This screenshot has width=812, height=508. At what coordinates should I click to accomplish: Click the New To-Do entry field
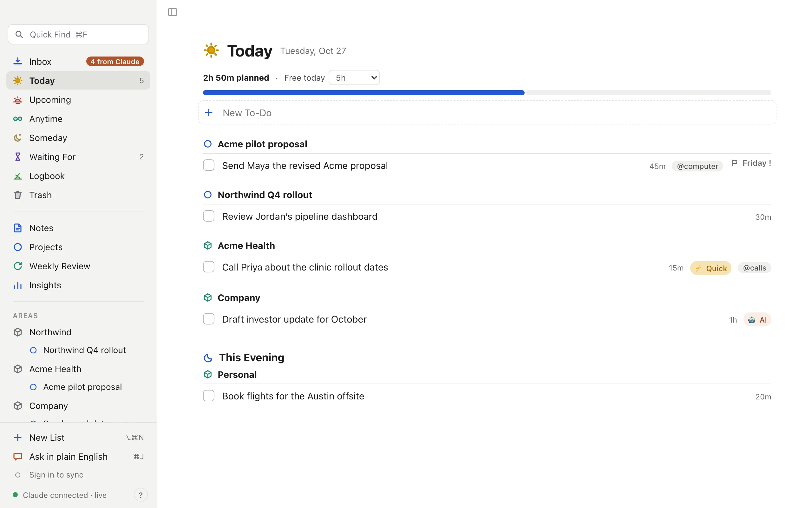click(x=487, y=112)
